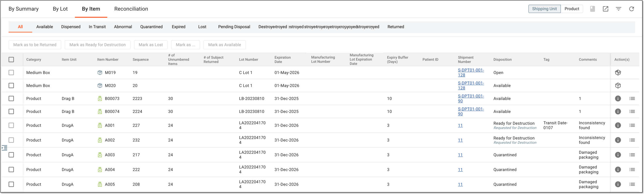The height and width of the screenshot is (194, 644).
Task: Open the Mark as ... menu
Action: tap(185, 45)
